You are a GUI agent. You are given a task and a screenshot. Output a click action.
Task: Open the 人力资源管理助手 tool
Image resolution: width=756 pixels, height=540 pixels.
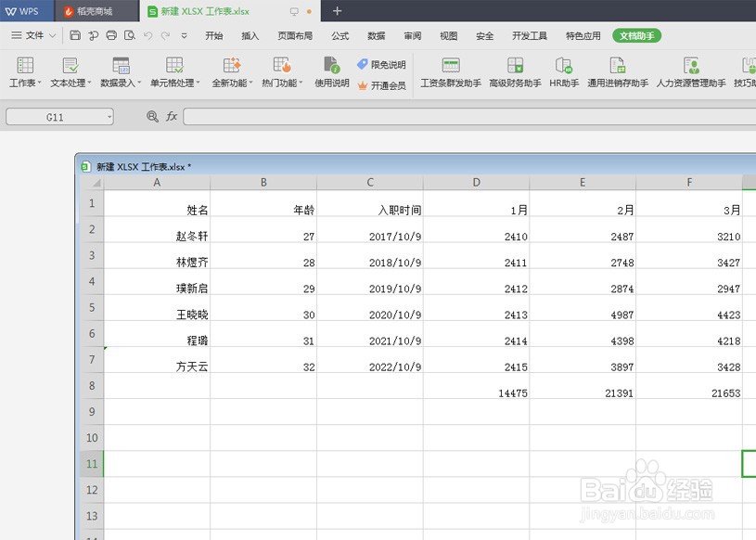[x=691, y=72]
